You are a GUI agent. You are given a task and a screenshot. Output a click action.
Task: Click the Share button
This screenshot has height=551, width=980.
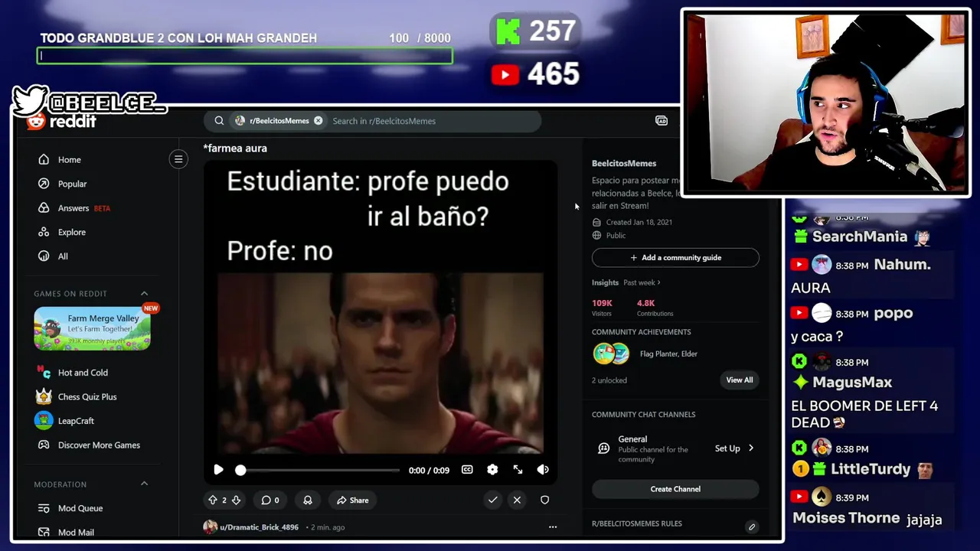click(x=353, y=500)
